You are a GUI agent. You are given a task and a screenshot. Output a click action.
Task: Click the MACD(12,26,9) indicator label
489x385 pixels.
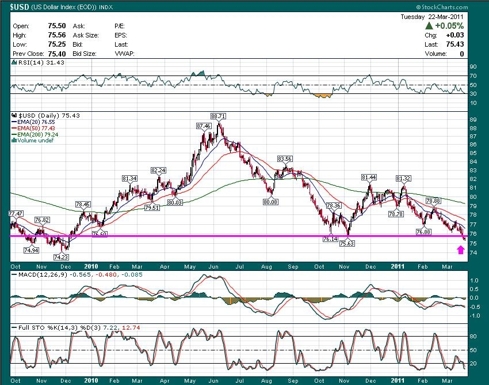click(x=42, y=275)
